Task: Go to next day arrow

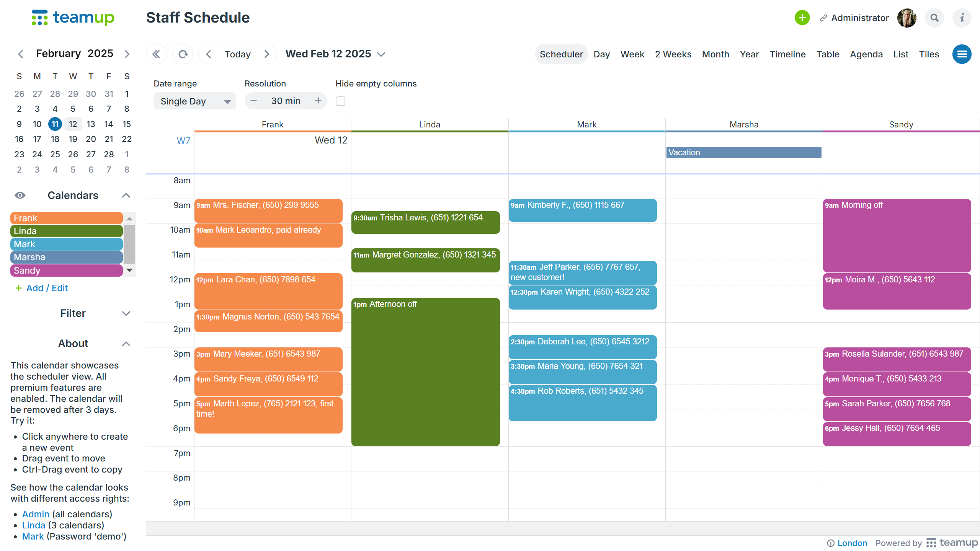Action: tap(267, 54)
